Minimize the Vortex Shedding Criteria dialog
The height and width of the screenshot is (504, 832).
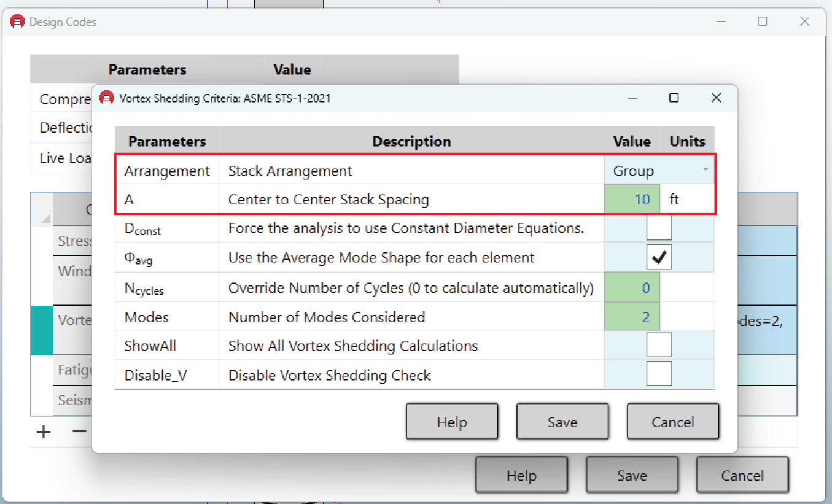(631, 98)
